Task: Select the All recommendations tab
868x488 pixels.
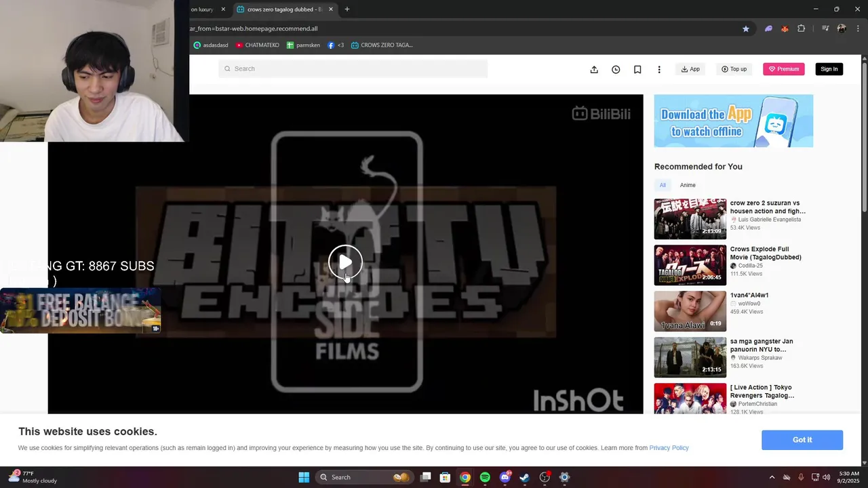Action: (663, 185)
